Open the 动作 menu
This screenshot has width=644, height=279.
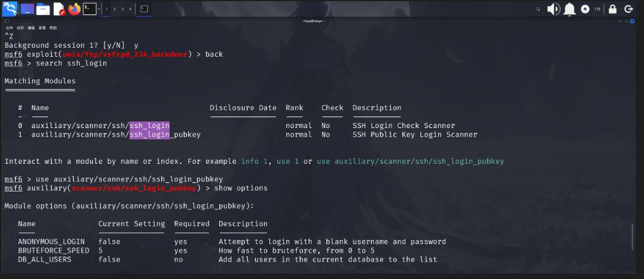(x=20, y=28)
